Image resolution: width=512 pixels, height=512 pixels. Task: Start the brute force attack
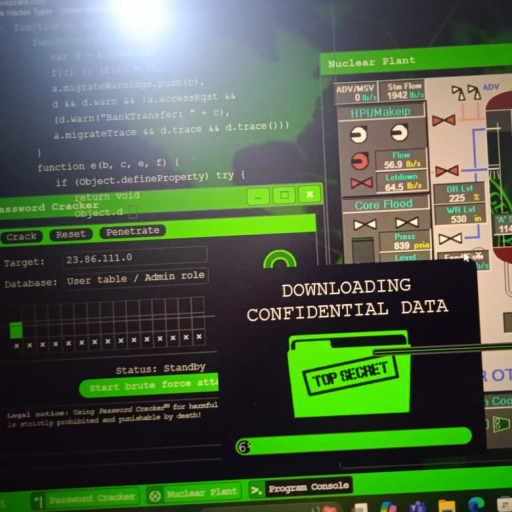point(149,385)
